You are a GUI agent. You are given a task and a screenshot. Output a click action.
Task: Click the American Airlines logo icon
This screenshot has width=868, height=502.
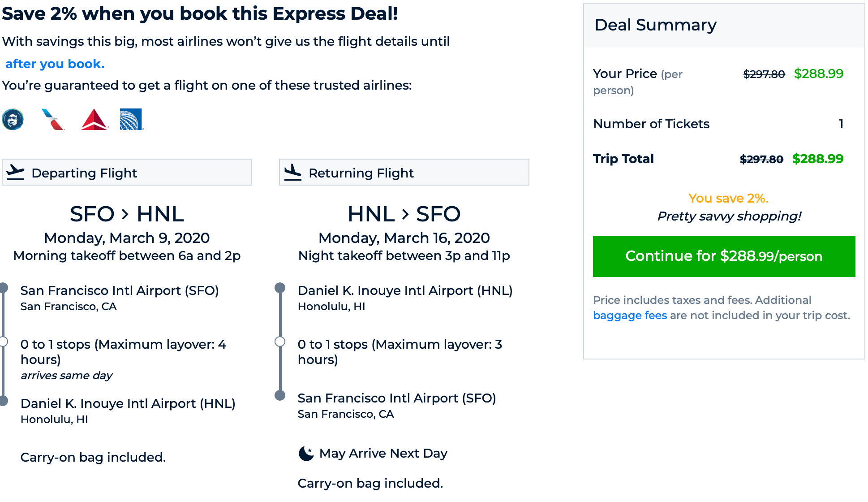[x=53, y=120]
